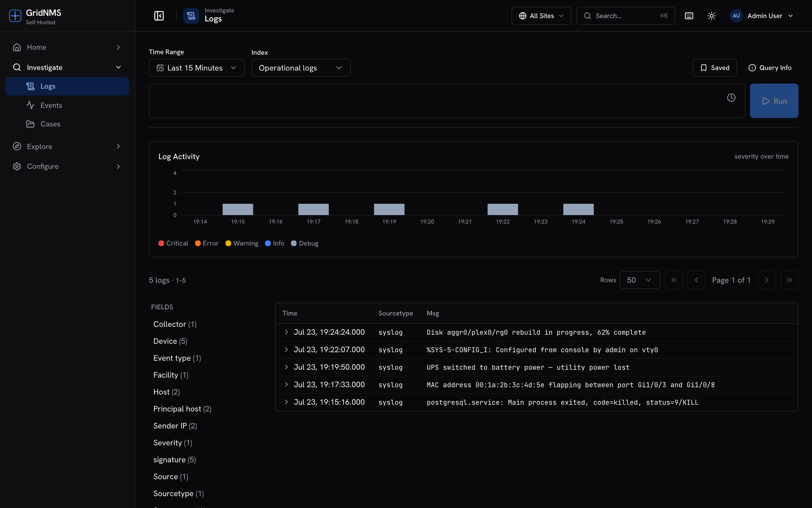
Task: Click the 19:24 bar in Log Activity chart
Action: coord(578,209)
